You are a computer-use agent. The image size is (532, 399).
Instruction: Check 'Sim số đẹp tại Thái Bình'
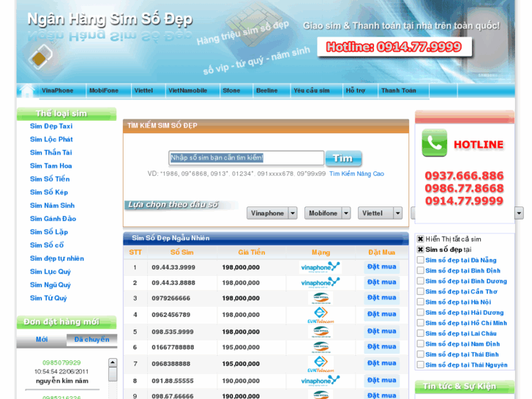tap(420, 354)
